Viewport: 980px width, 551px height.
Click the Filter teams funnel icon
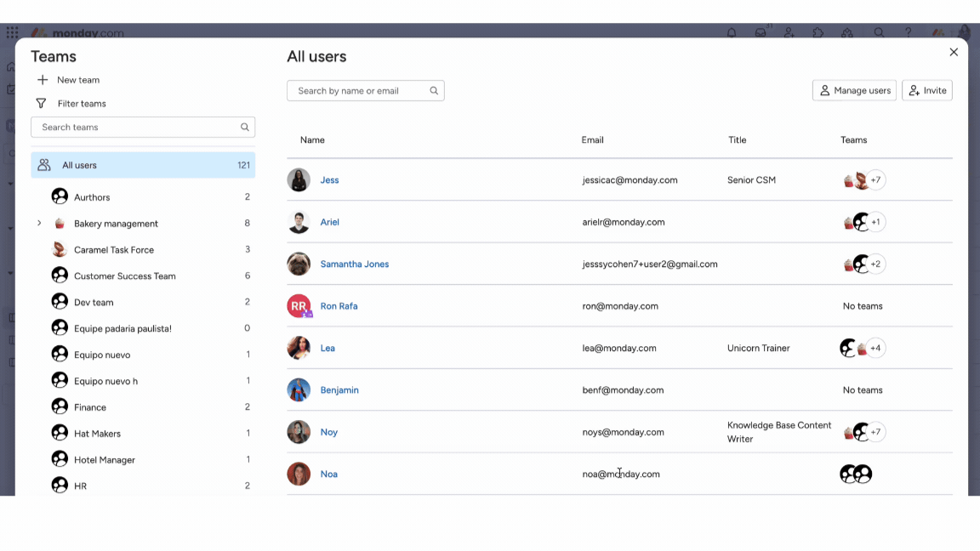pyautogui.click(x=41, y=103)
